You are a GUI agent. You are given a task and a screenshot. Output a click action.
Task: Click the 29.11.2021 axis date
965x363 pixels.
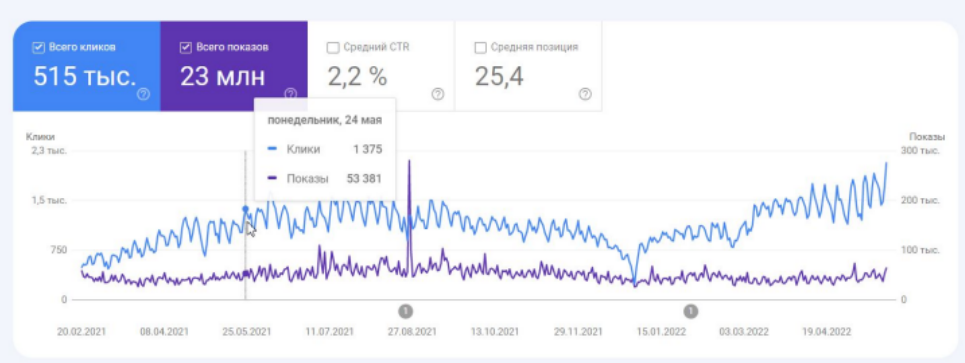pyautogui.click(x=578, y=332)
